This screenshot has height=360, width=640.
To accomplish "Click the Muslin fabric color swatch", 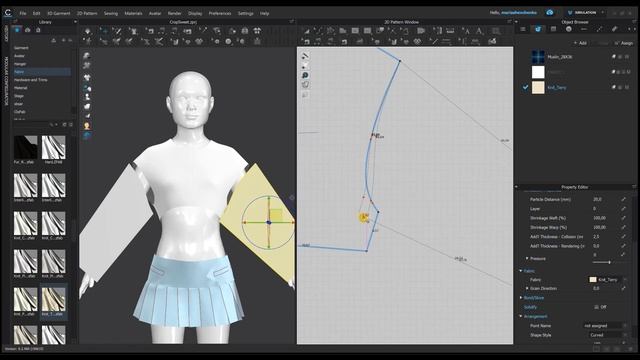I will click(538, 57).
